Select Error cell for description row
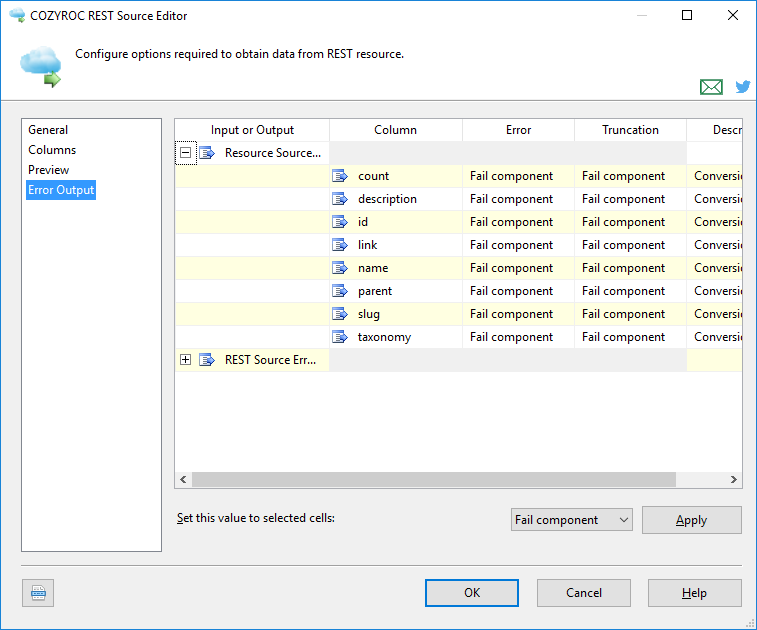Screen dimensions: 757x630 (x=519, y=199)
